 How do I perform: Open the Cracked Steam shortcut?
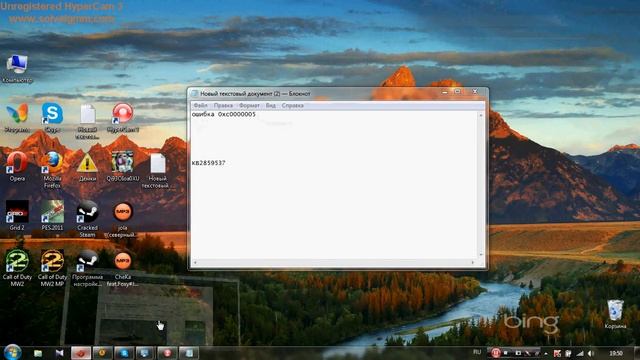(87, 219)
